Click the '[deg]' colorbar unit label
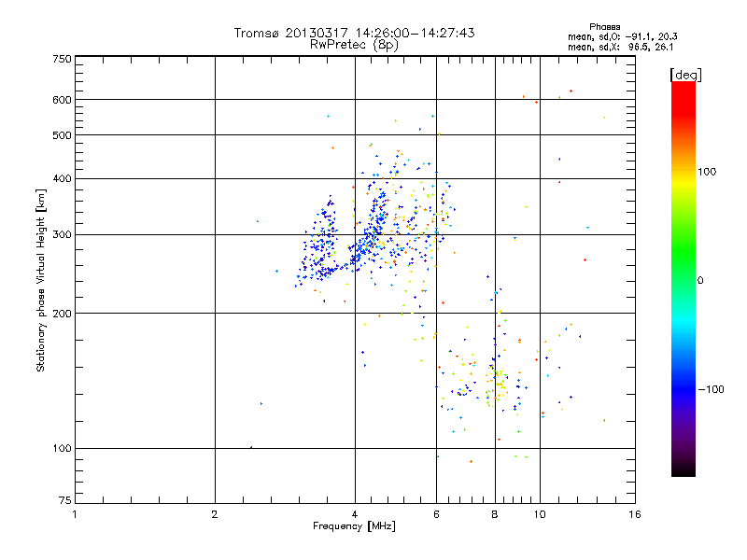Image resolution: width=747 pixels, height=560 pixels. (685, 75)
